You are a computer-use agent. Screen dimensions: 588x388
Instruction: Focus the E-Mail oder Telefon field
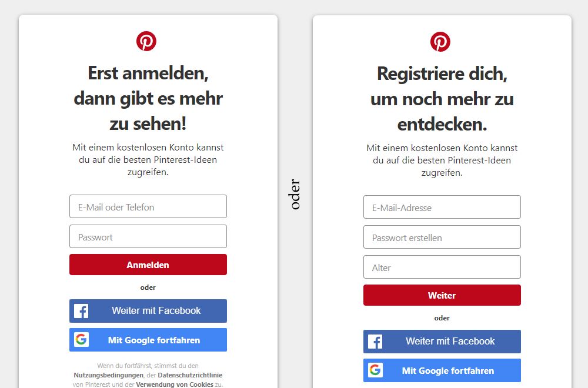tap(148, 206)
